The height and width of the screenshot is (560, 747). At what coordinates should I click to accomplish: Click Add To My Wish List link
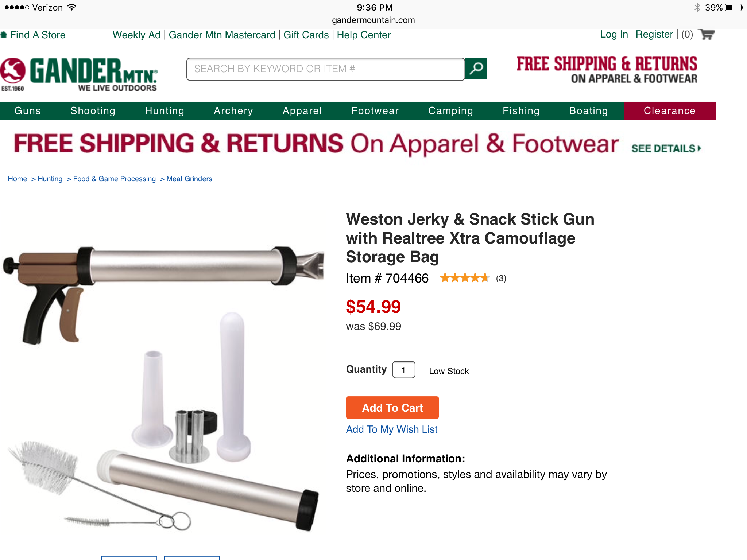click(x=391, y=429)
